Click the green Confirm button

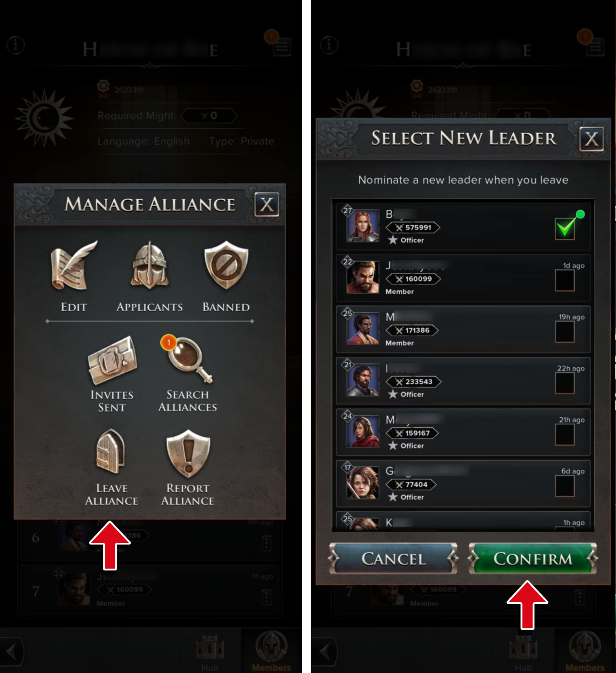coord(533,559)
